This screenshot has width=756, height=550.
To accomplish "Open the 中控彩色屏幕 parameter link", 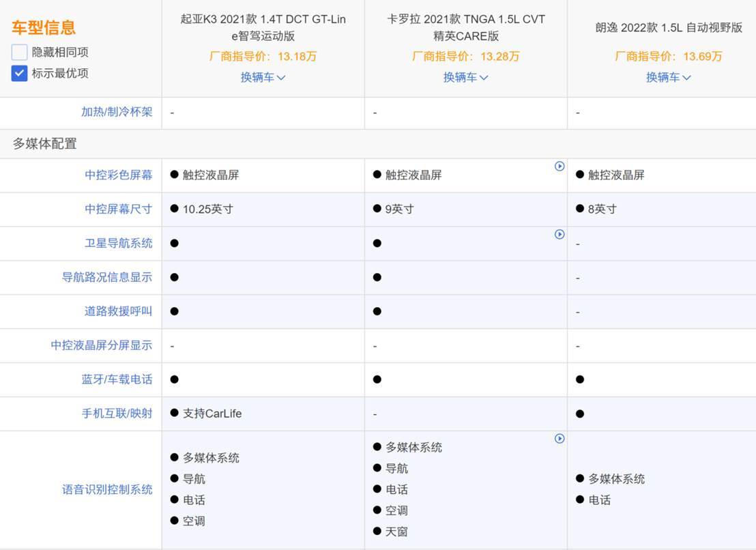I will tap(119, 175).
